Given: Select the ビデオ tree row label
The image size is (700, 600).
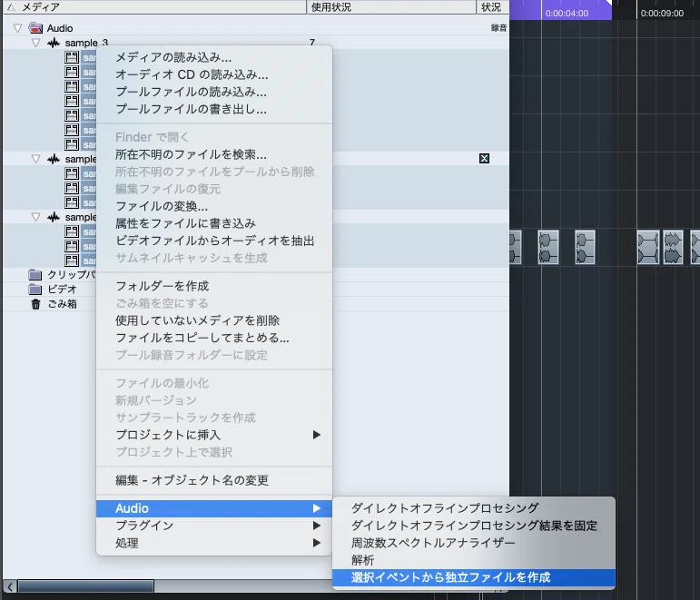Looking at the screenshot, I should (62, 289).
